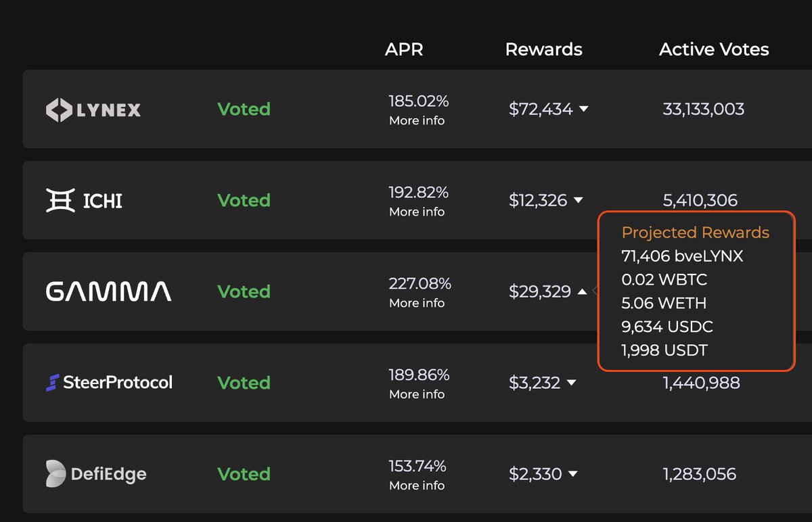Click the SteerProtocol logo
This screenshot has width=812, height=522.
(x=109, y=383)
